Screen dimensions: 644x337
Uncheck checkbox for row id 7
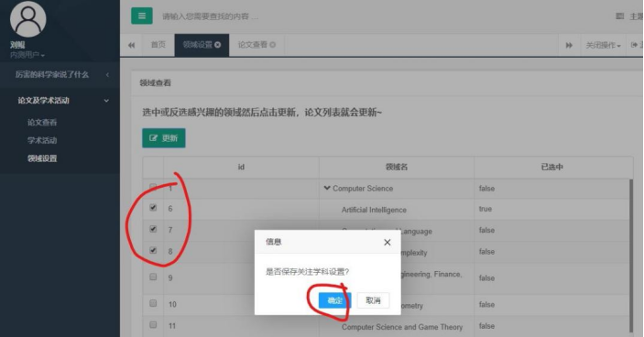pyautogui.click(x=153, y=229)
